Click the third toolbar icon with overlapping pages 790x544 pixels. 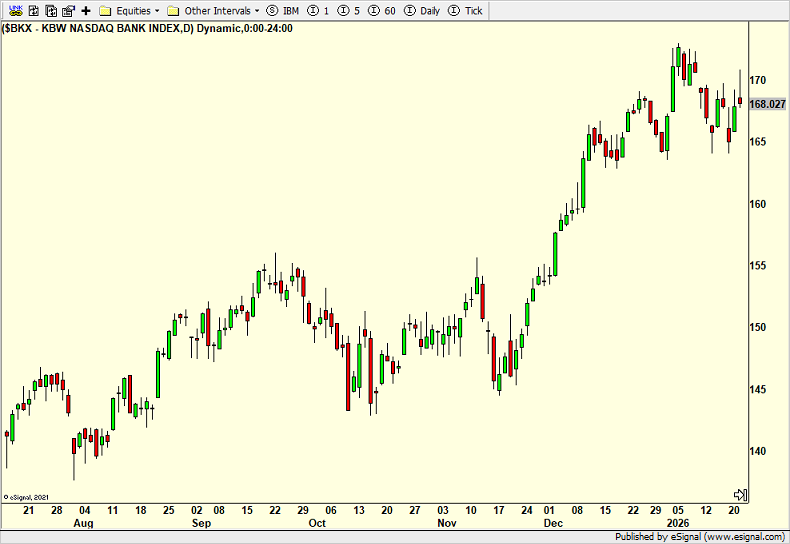coord(50,10)
